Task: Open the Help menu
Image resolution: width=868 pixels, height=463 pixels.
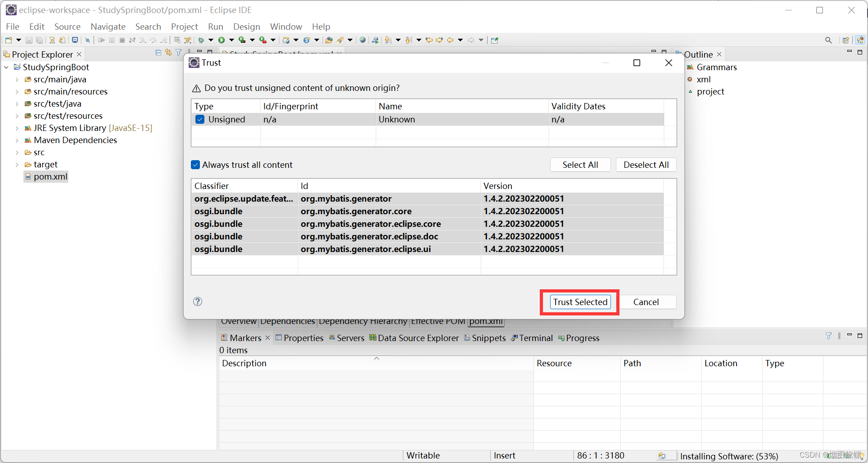Action: tap(321, 27)
